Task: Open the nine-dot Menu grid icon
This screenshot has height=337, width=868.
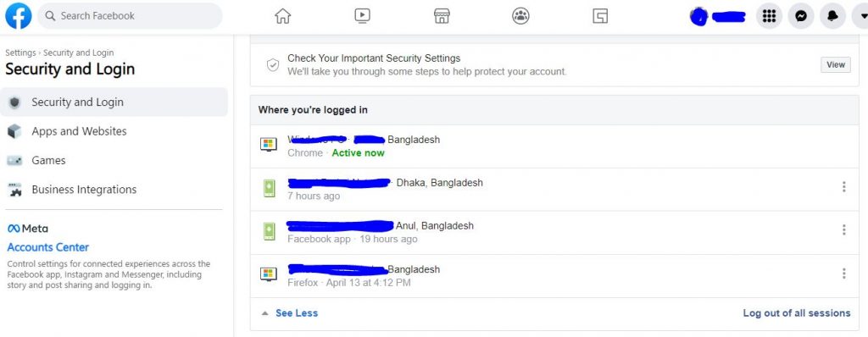Action: (769, 16)
